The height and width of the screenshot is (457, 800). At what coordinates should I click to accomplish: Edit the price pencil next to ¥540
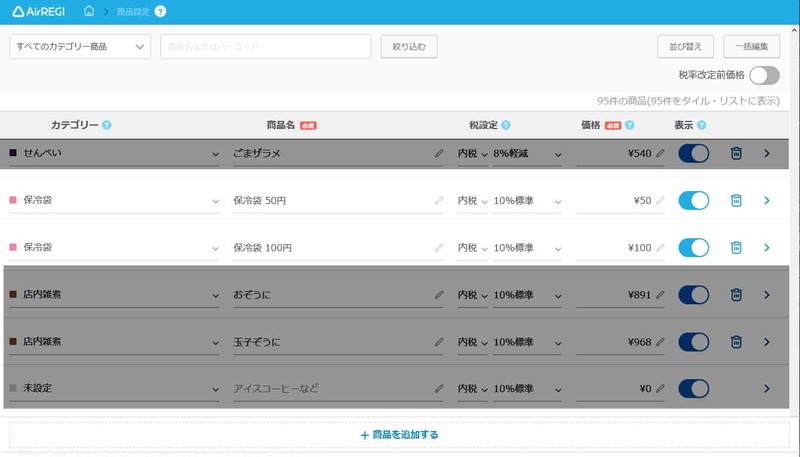tap(660, 153)
